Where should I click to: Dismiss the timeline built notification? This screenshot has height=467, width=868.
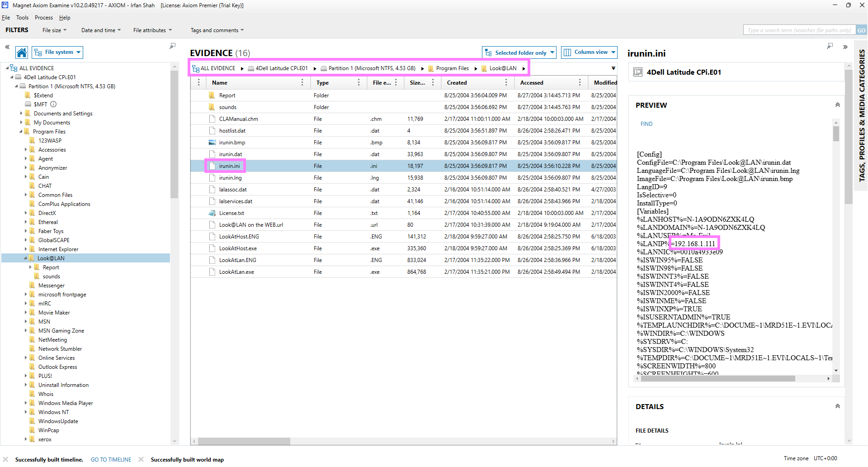5,459
